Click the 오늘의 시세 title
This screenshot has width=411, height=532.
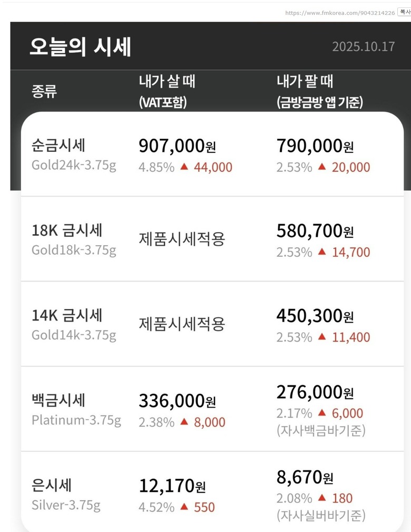click(81, 47)
